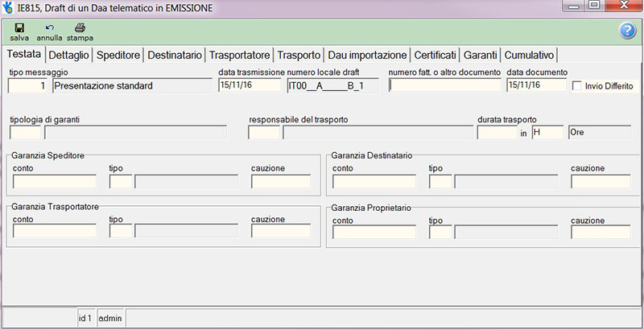Open the Speditore tab
Image resolution: width=644 pixels, height=330 pixels.
tap(118, 55)
